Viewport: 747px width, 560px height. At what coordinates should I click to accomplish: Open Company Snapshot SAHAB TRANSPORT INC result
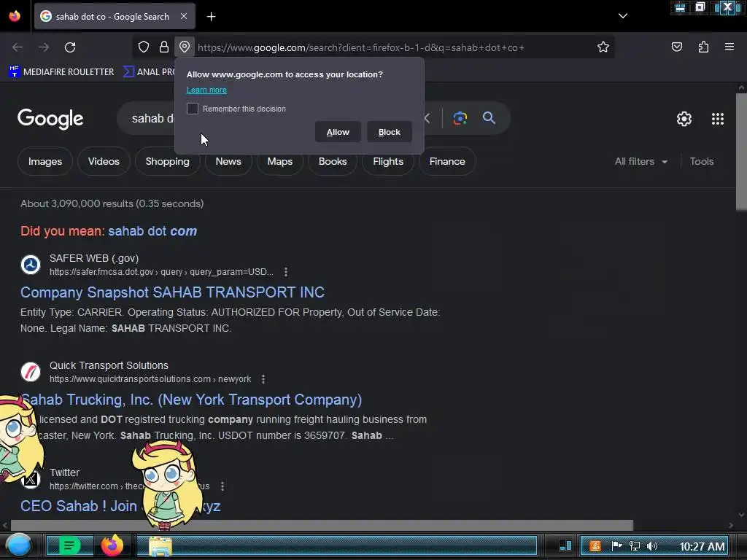(172, 292)
